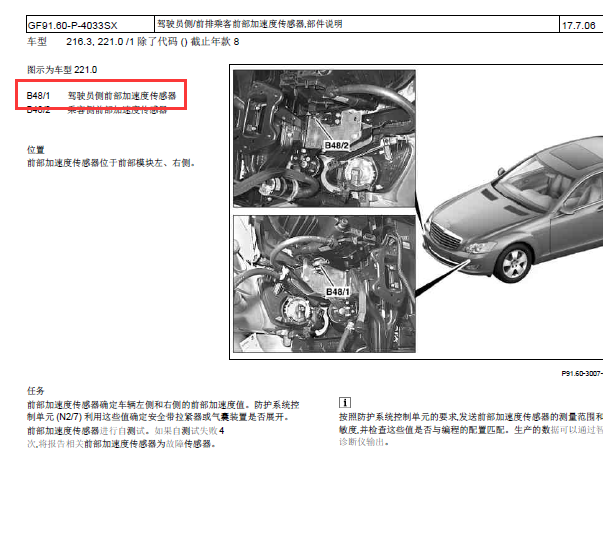
Task: Select the header title 驾驶员侧/前排乘客前部加速度传感器,部件说明
Action: click(x=250, y=24)
